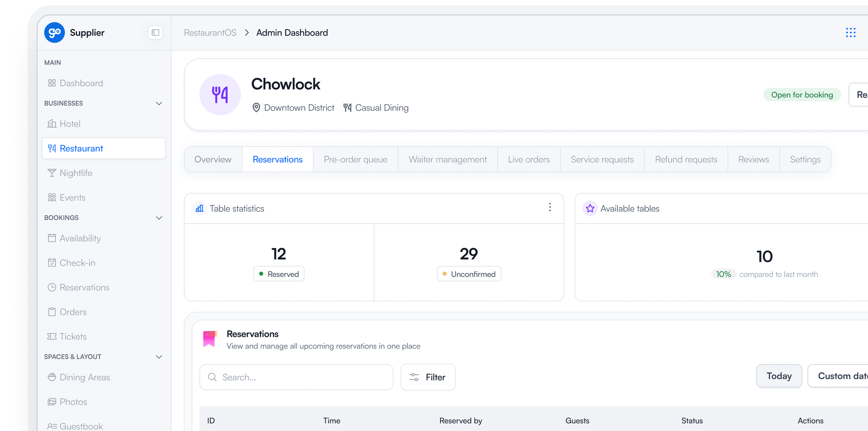The image size is (868, 431).
Task: Click the Chowlock purple restaurant avatar
Action: 220,95
